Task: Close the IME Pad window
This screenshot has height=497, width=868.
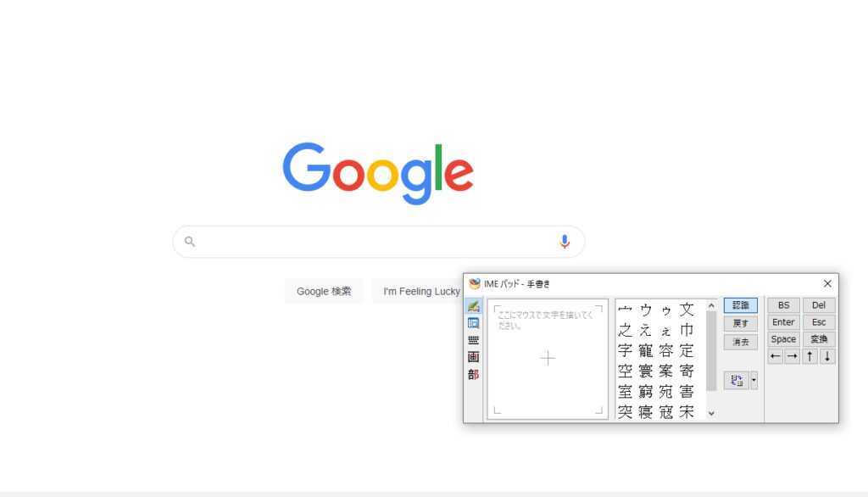Action: coord(827,283)
